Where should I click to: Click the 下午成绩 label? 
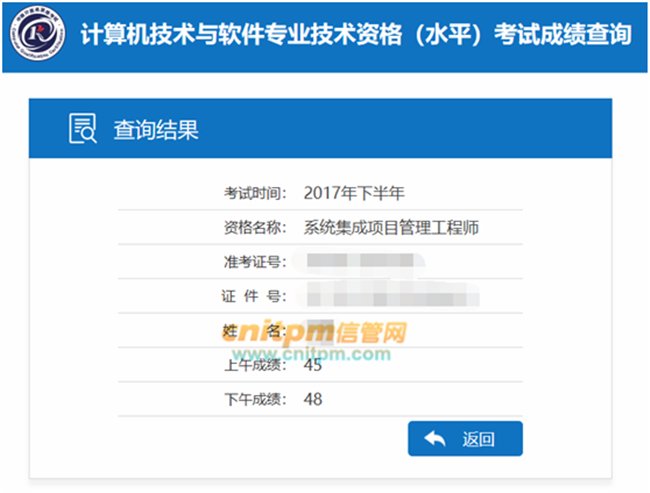(256, 400)
